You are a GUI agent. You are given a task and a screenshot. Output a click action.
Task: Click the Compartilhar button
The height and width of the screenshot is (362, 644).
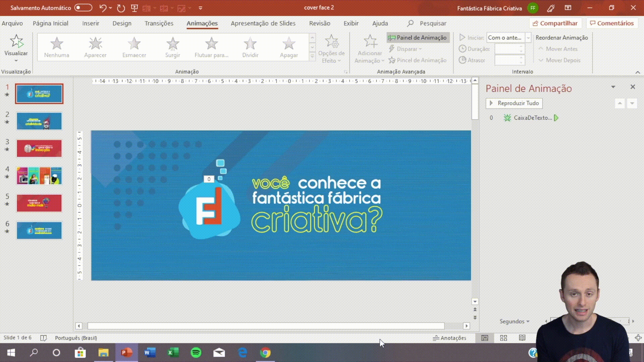click(x=555, y=23)
